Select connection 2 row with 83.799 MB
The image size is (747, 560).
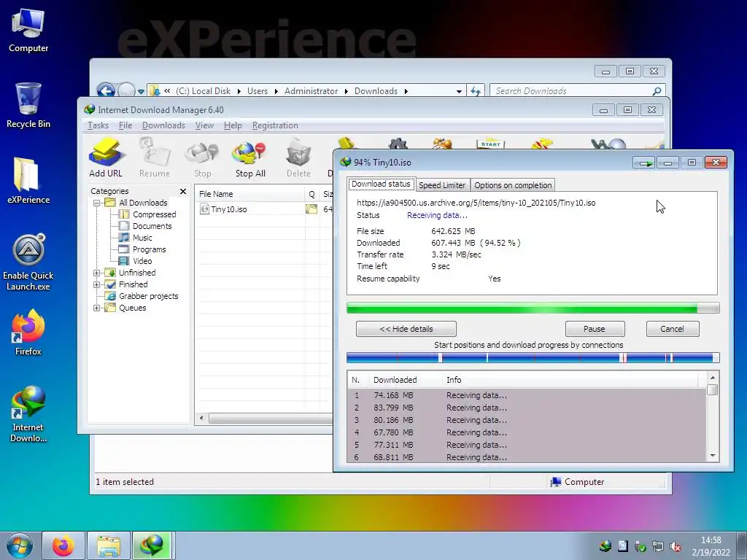[527, 408]
